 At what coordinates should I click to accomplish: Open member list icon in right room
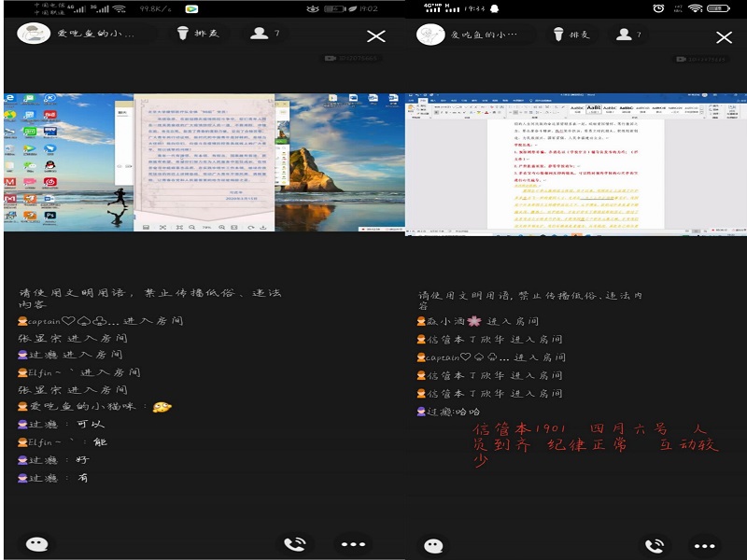pos(627,35)
